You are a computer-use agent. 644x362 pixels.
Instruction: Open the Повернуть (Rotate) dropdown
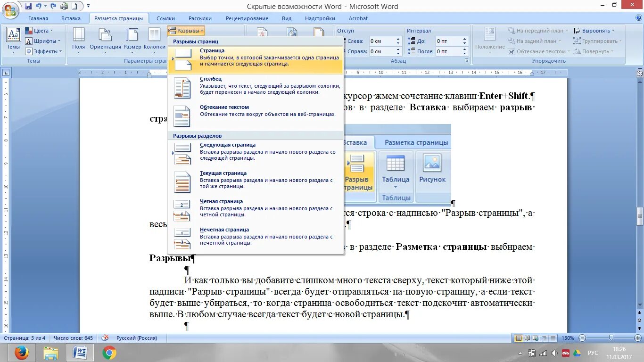tap(594, 51)
